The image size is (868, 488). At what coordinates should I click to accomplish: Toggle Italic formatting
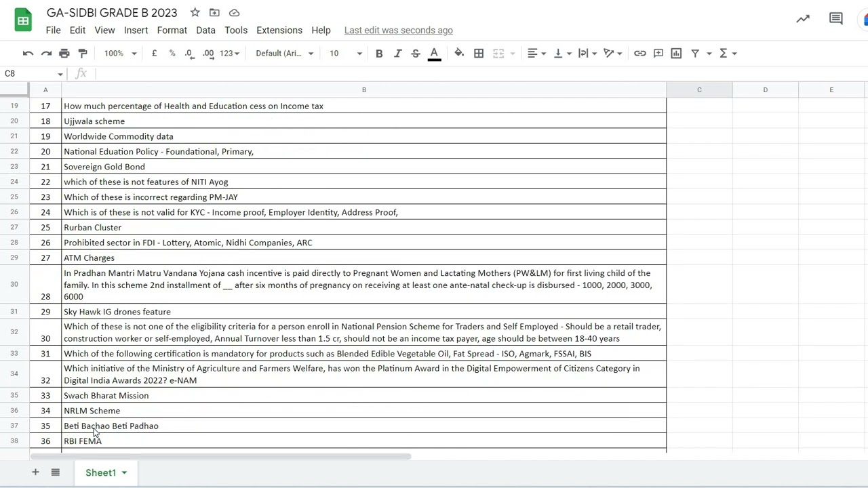(397, 53)
